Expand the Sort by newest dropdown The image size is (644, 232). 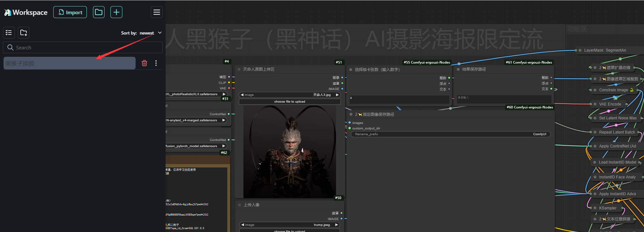(x=159, y=33)
